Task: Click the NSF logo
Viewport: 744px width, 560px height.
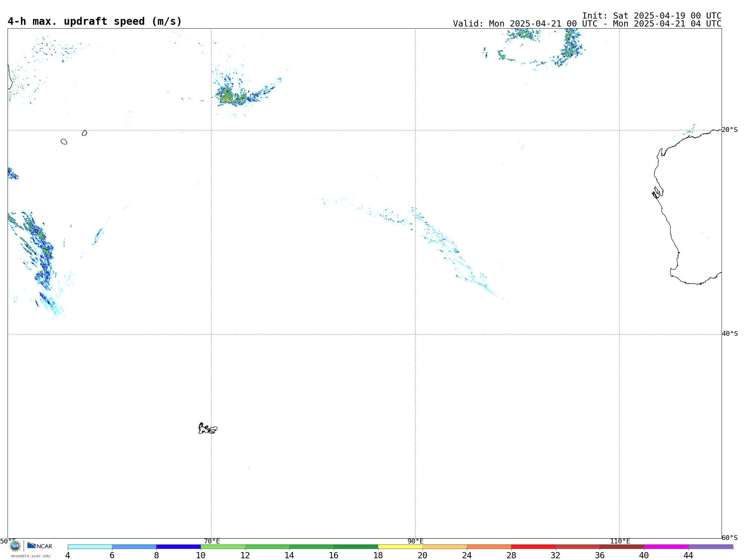Action: (x=15, y=546)
